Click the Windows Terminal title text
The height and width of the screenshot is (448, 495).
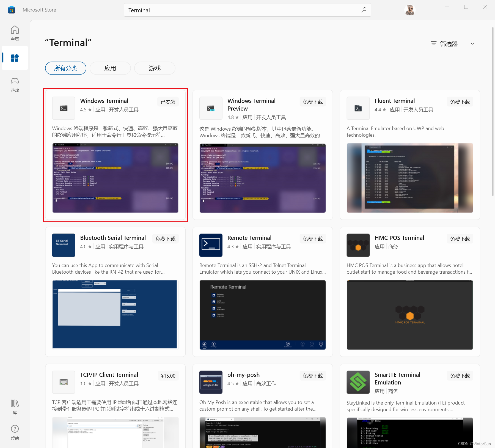click(x=104, y=101)
